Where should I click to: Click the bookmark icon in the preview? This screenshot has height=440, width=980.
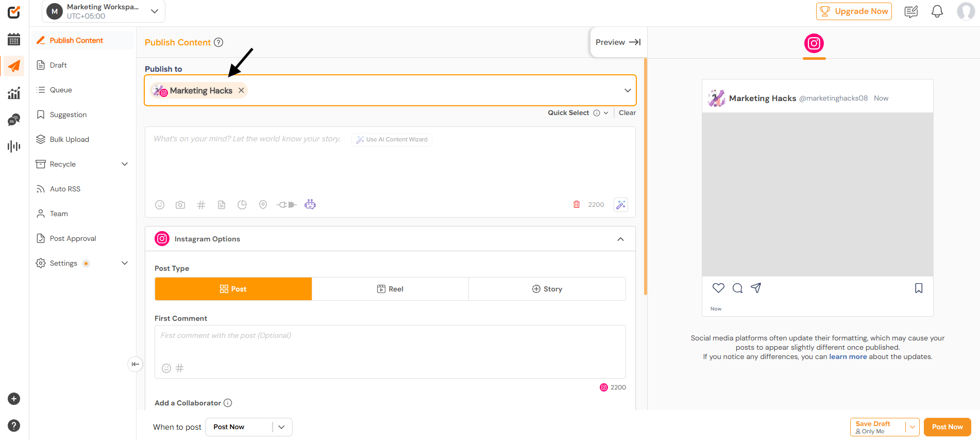[x=919, y=288]
